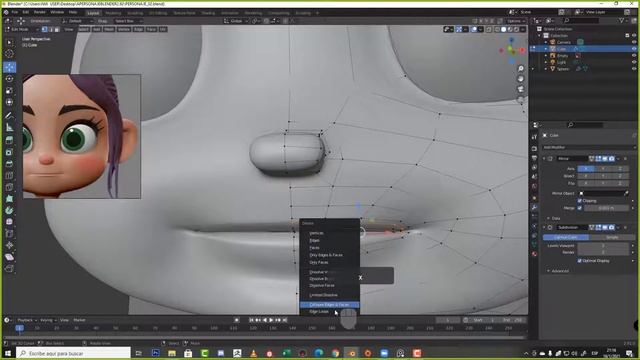Jump to the timeline's first frame
The width and height of the screenshot is (640, 360).
coord(251,320)
